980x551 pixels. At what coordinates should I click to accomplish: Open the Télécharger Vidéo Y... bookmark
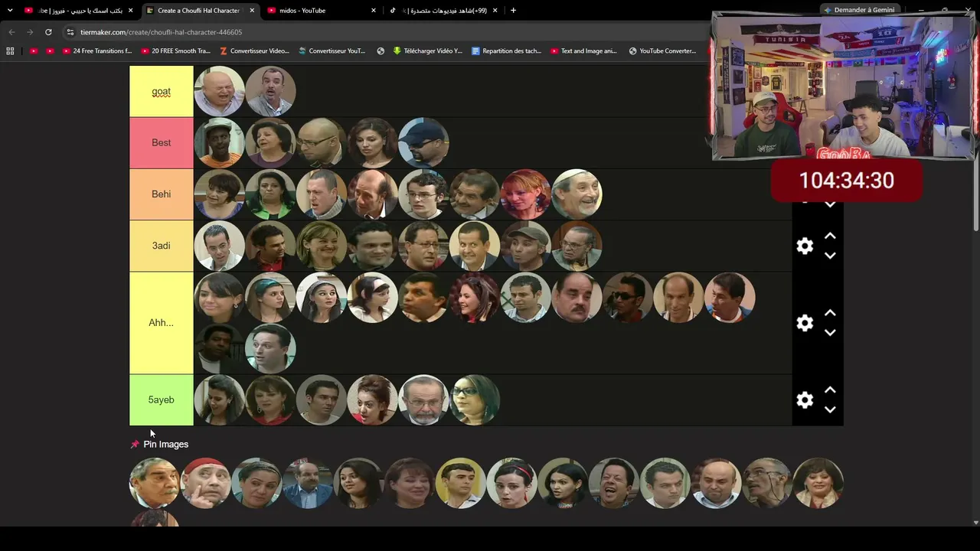click(x=428, y=51)
